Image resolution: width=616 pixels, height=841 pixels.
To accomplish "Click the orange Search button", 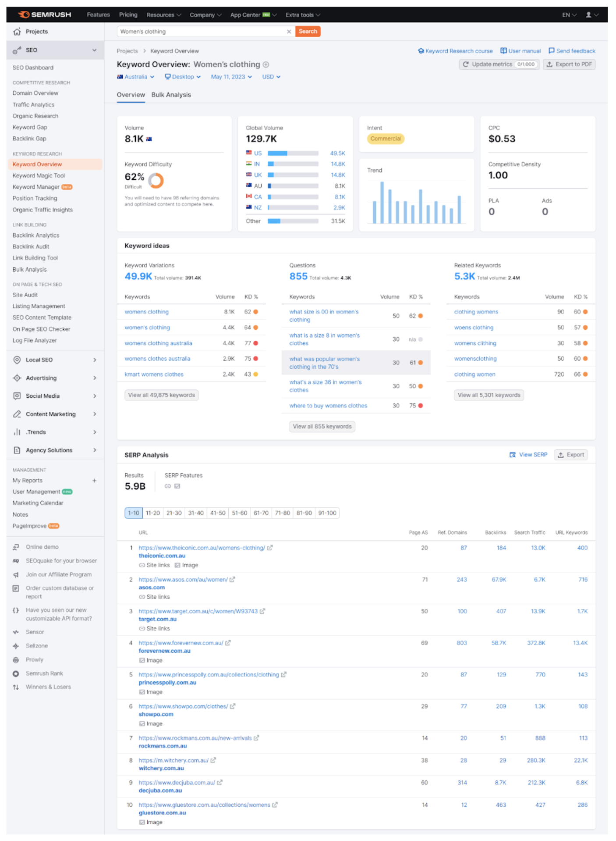I will pos(308,32).
